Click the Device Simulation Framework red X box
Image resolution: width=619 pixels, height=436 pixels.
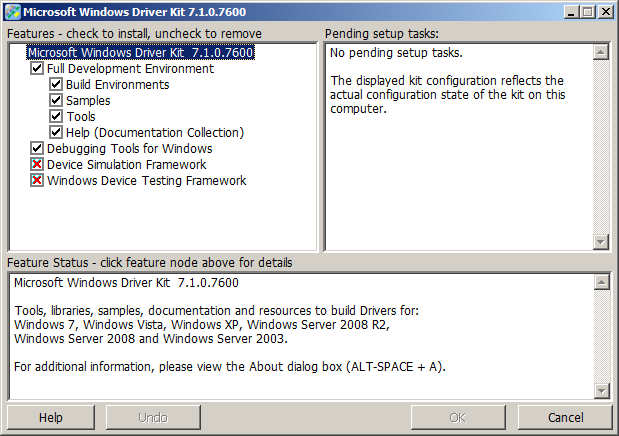pyautogui.click(x=37, y=164)
